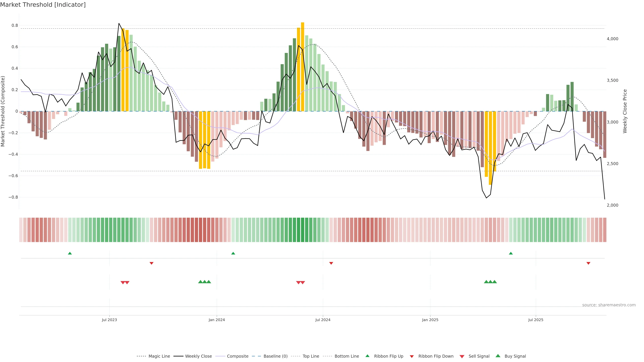This screenshot has width=644, height=362.
Task: Toggle the Composite legend entry
Action: point(237,356)
